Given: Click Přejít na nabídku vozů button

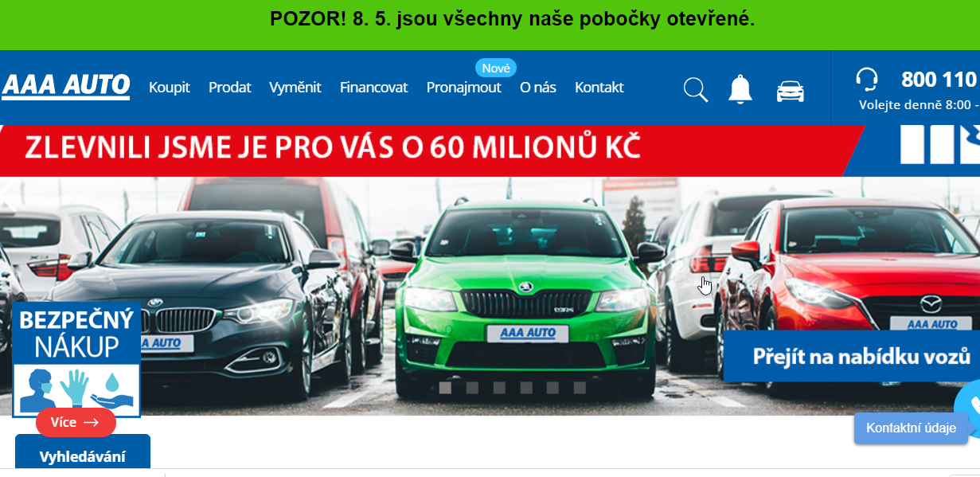Looking at the screenshot, I should [852, 356].
